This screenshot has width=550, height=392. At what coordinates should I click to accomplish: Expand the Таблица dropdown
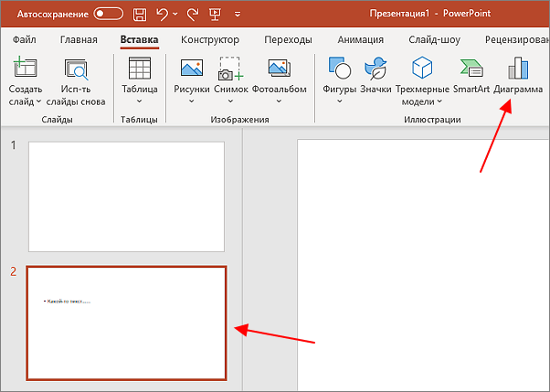click(139, 101)
